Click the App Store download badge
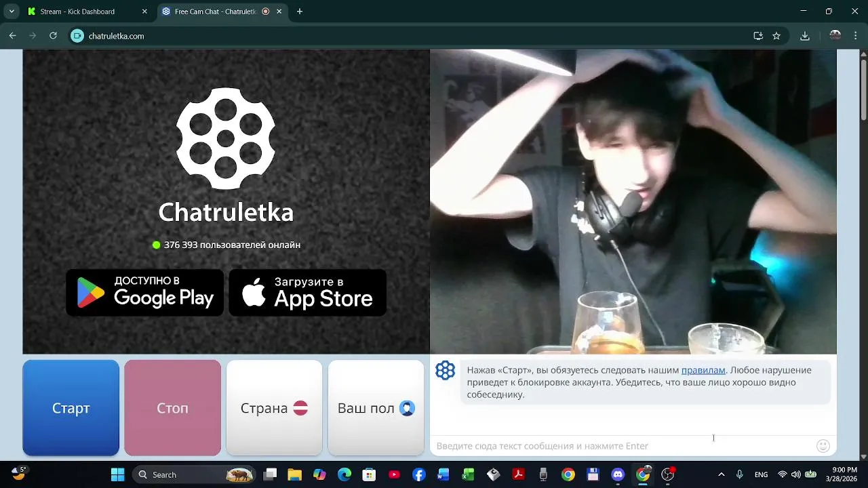868x488 pixels. click(307, 293)
